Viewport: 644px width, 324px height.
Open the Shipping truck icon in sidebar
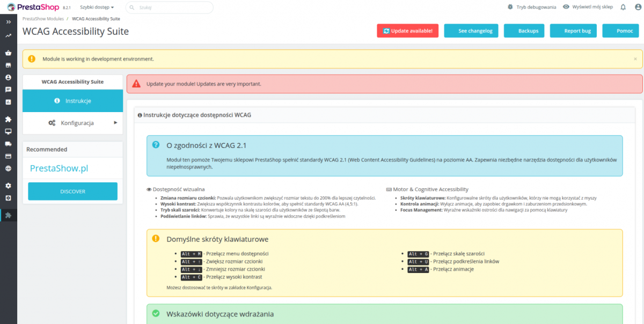9,144
